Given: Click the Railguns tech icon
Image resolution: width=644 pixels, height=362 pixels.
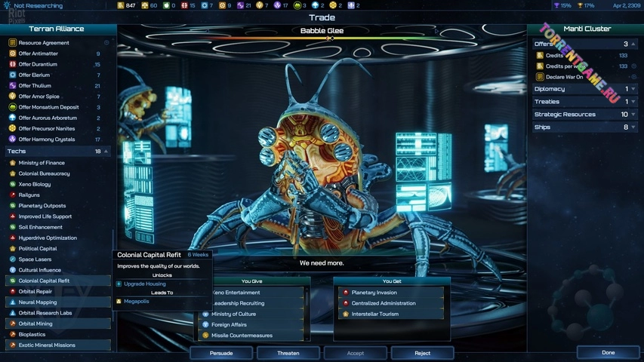Looking at the screenshot, I should 13,195.
